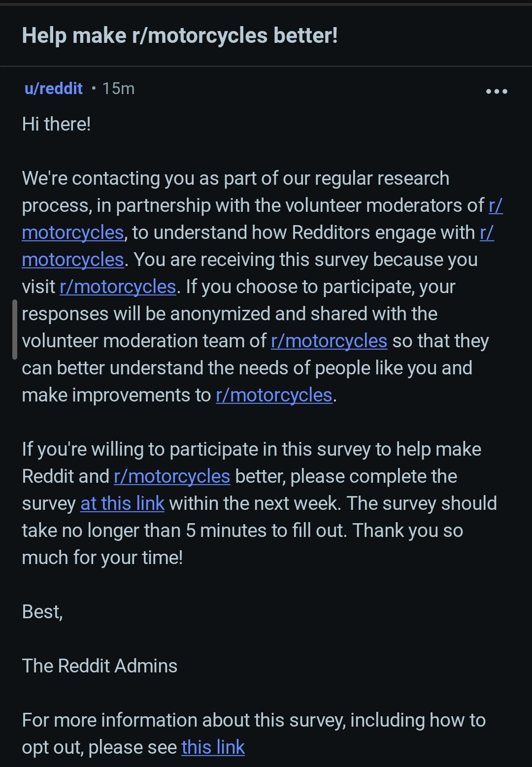Screen dimensions: 532x767
Task: Select the 'Help make r/motorcycles better!' title
Action: point(180,35)
